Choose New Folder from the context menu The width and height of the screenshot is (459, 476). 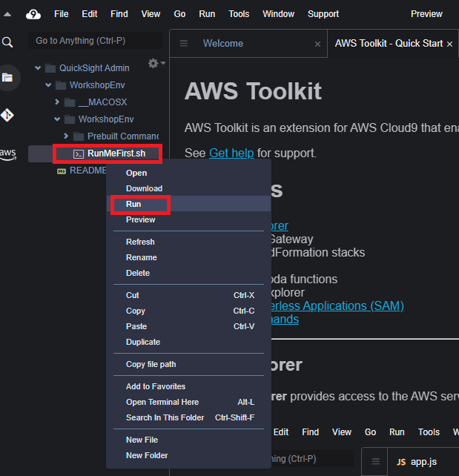(188, 455)
